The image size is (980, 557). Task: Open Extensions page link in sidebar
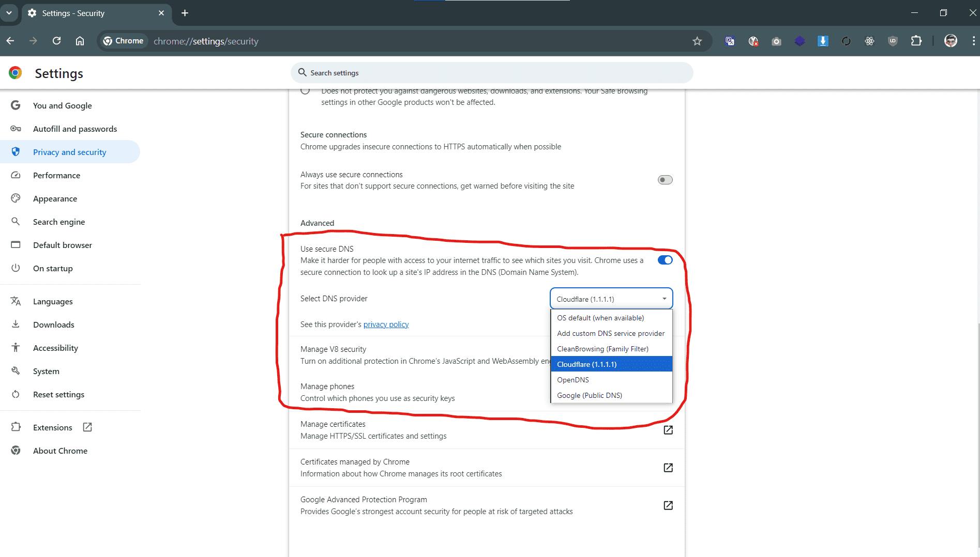[x=70, y=427]
